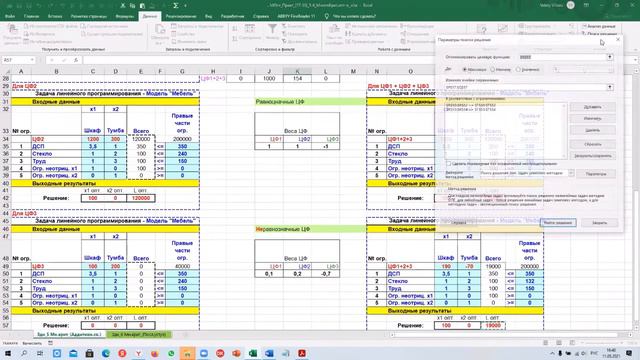Click the variable cells range picker in Solver
This screenshot has width=640, height=360.
point(609,87)
